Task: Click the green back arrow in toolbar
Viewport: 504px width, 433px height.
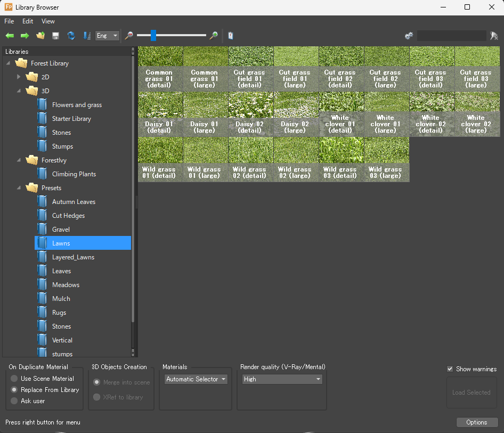Action: pyautogui.click(x=10, y=36)
